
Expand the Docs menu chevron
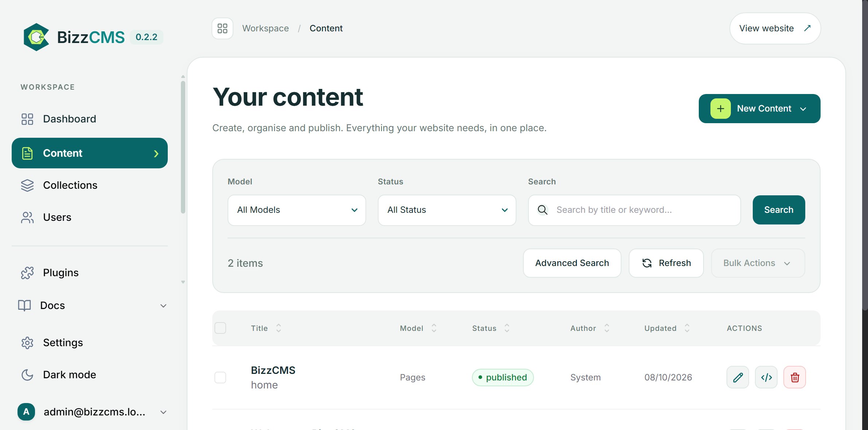tap(163, 306)
